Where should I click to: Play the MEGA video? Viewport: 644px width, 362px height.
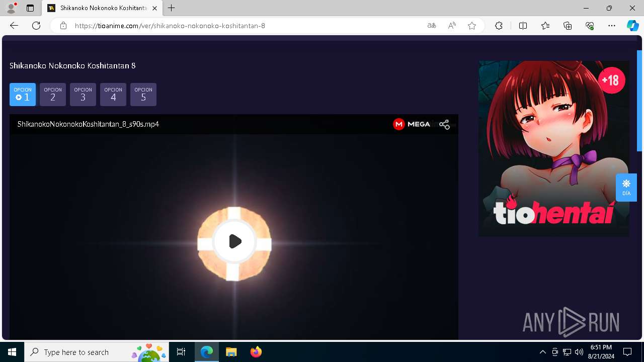click(x=234, y=241)
